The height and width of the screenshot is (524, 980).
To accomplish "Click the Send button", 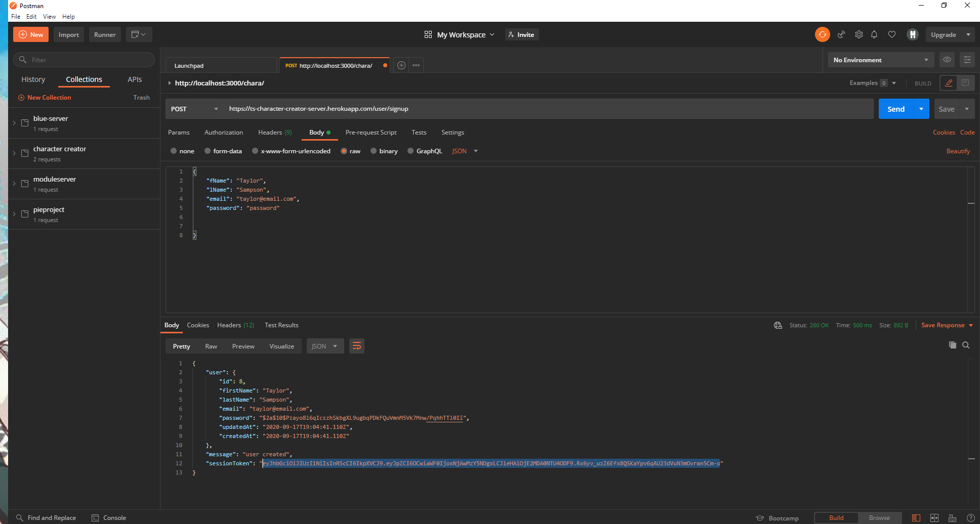I will coord(895,109).
